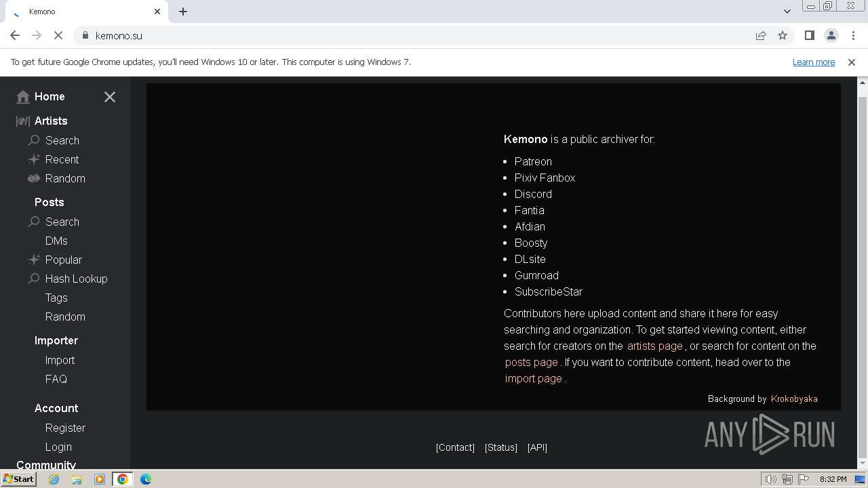
Task: Open the volume control in system tray
Action: (771, 479)
